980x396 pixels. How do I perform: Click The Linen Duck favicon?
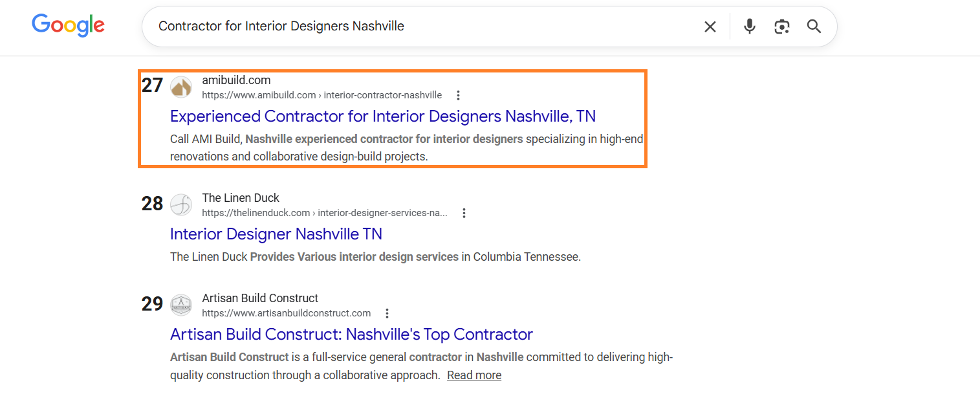point(181,204)
